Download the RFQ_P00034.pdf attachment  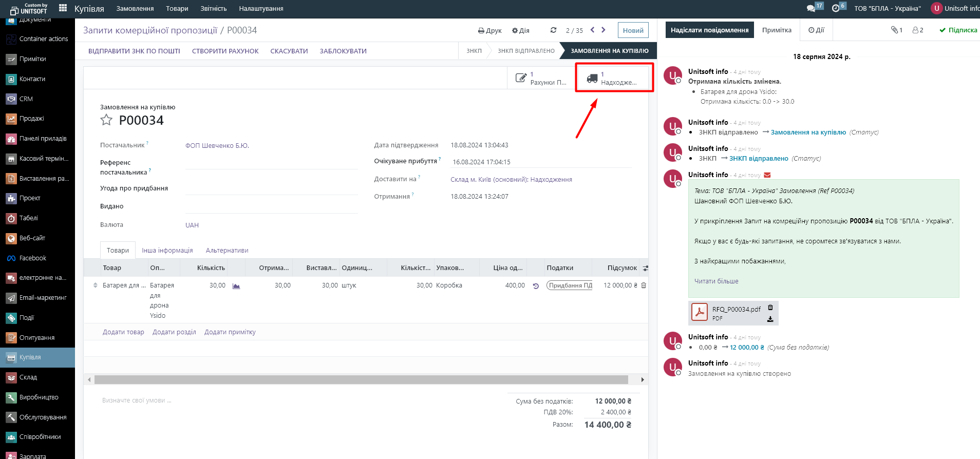click(x=770, y=319)
